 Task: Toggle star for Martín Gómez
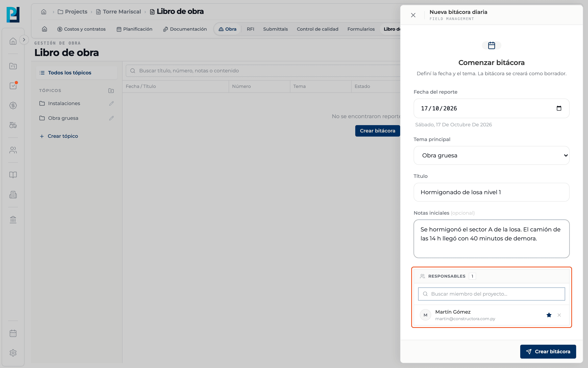point(549,315)
